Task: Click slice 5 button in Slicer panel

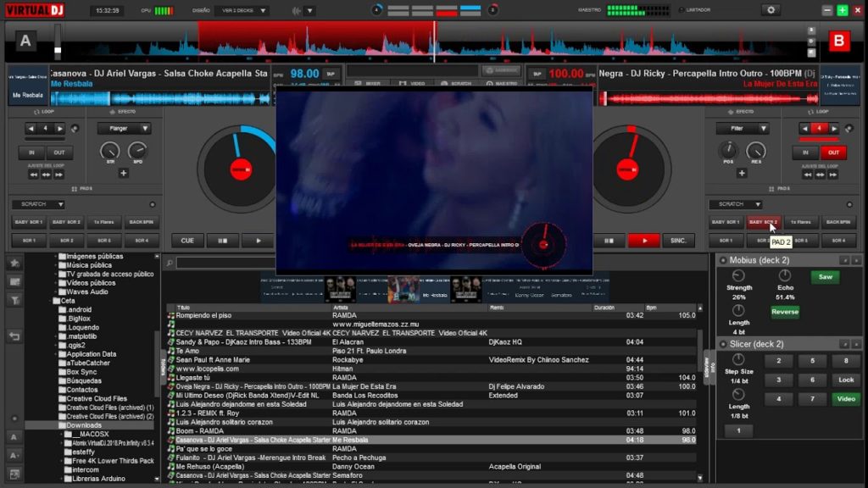Action: tap(812, 361)
